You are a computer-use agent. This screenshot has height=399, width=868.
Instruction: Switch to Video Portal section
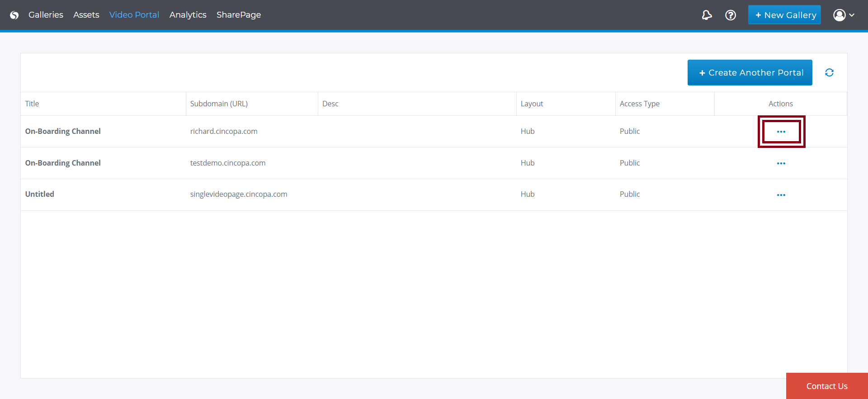134,15
